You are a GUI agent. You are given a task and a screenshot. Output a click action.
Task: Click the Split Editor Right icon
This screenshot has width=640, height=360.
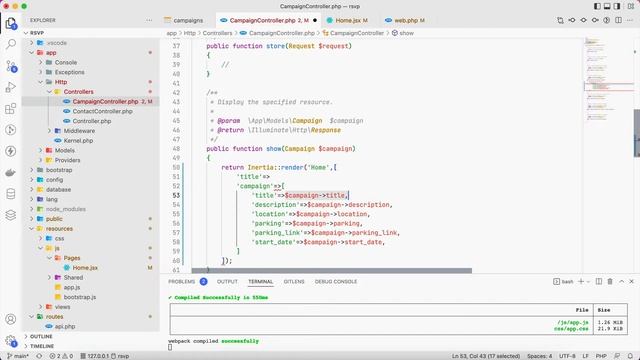point(618,20)
